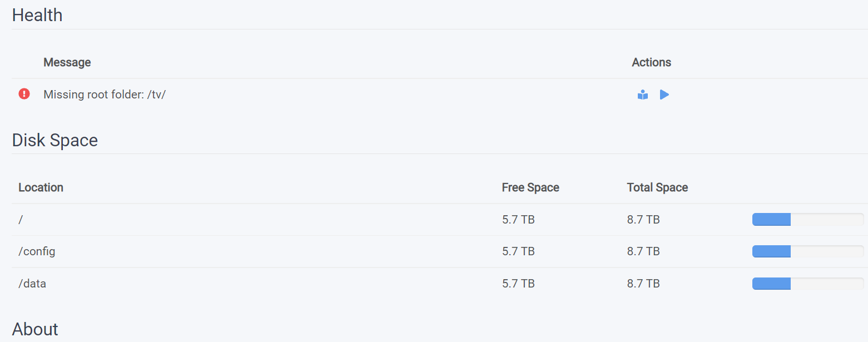
Task: Click the Health section heading
Action: click(37, 15)
